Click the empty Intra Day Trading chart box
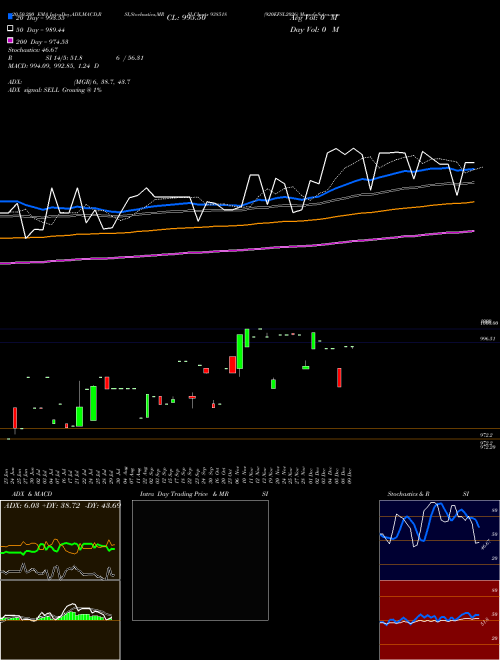This screenshot has height=660, width=500. (200, 560)
